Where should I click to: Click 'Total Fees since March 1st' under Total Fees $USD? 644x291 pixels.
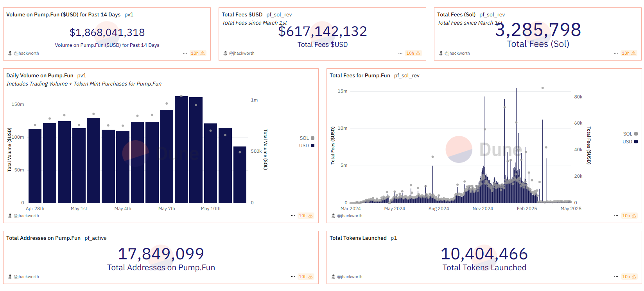click(255, 23)
